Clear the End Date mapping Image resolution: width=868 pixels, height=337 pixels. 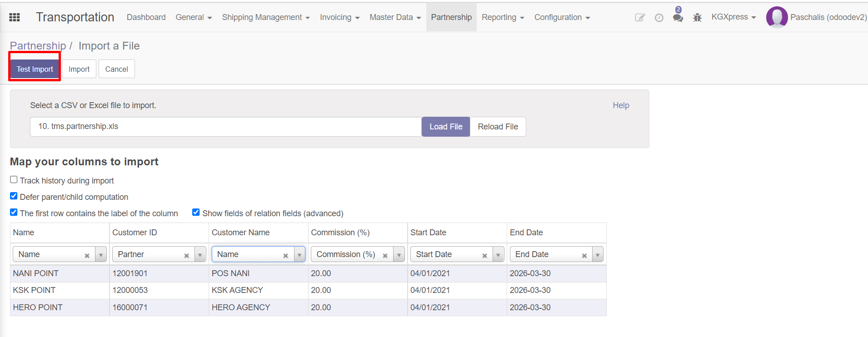coord(584,256)
